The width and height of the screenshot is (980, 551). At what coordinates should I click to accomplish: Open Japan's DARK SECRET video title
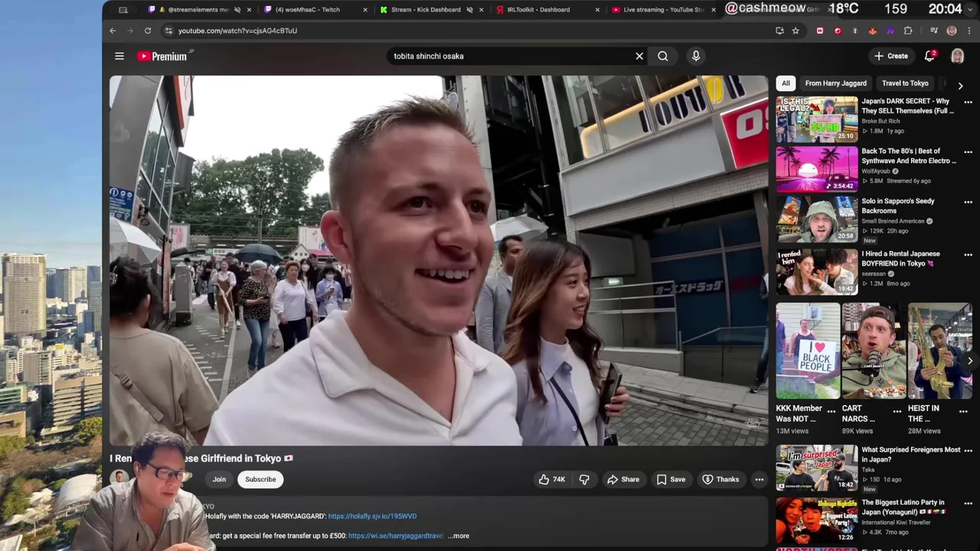907,106
